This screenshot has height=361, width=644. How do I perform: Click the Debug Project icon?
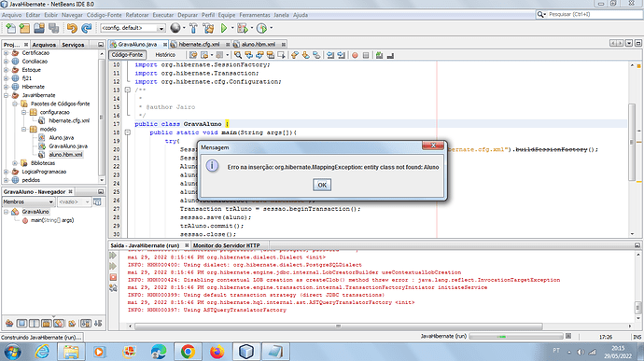243,28
